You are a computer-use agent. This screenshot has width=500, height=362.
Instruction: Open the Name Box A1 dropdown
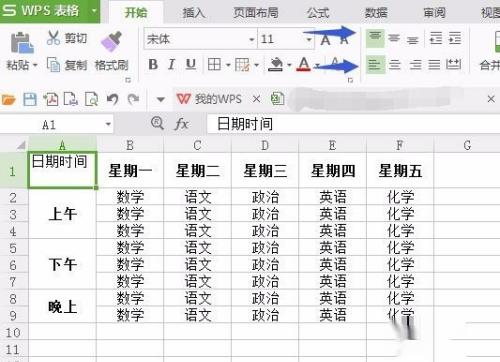(x=108, y=124)
